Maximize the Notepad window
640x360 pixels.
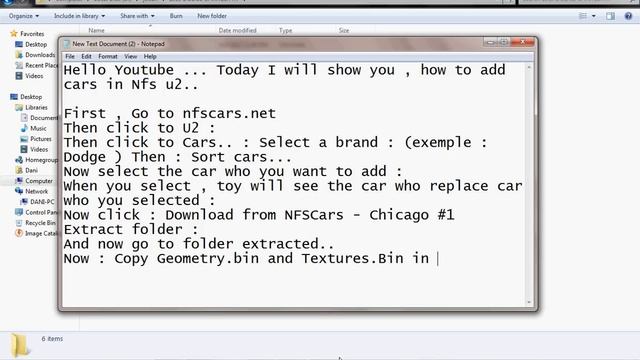point(504,42)
